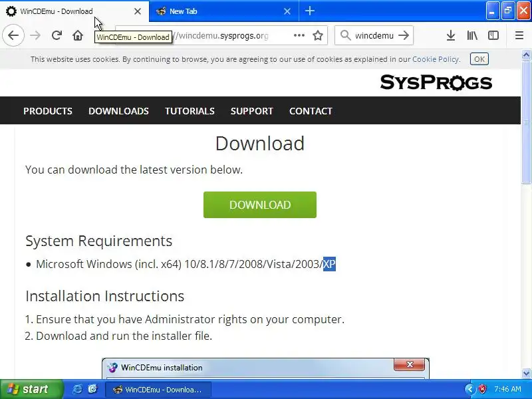
Task: Close the WinCDEmu - Download tab
Action: point(138,11)
